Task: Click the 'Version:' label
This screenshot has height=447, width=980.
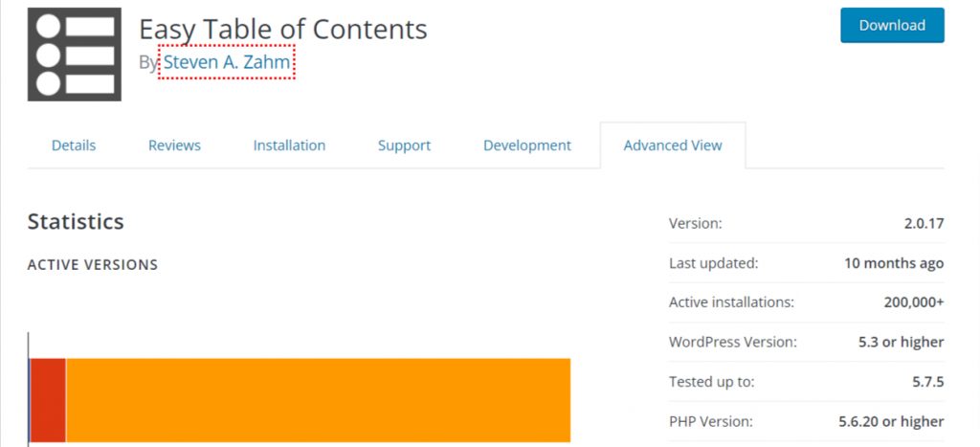Action: tap(695, 223)
